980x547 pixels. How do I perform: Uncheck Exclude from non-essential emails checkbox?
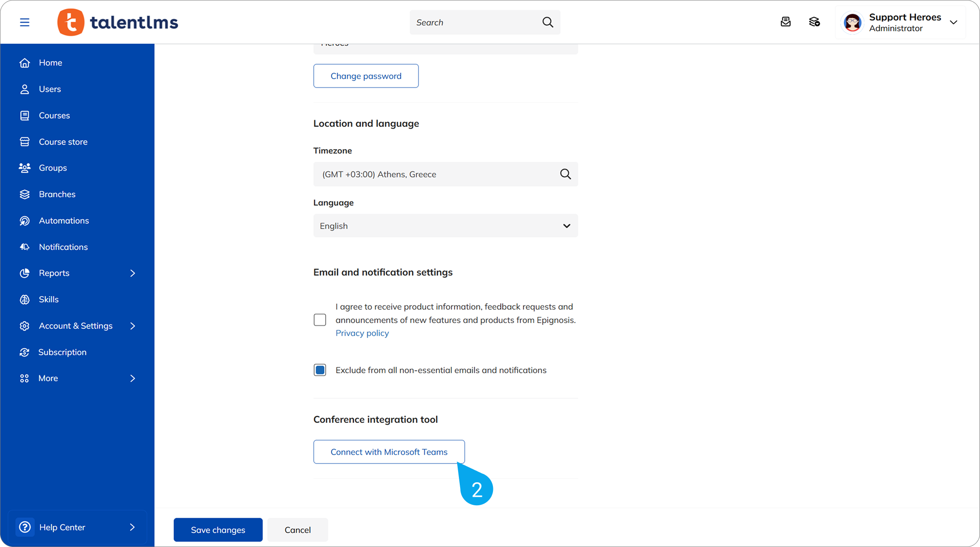[320, 370]
